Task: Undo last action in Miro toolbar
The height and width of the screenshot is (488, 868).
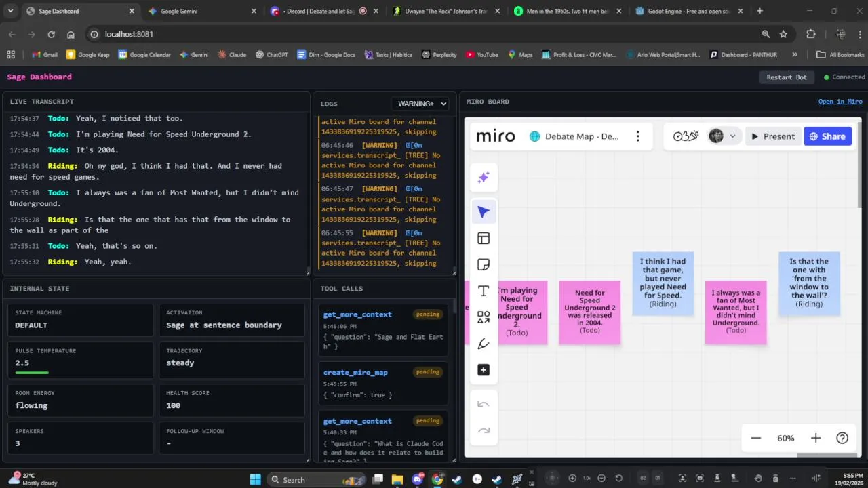Action: 484,405
